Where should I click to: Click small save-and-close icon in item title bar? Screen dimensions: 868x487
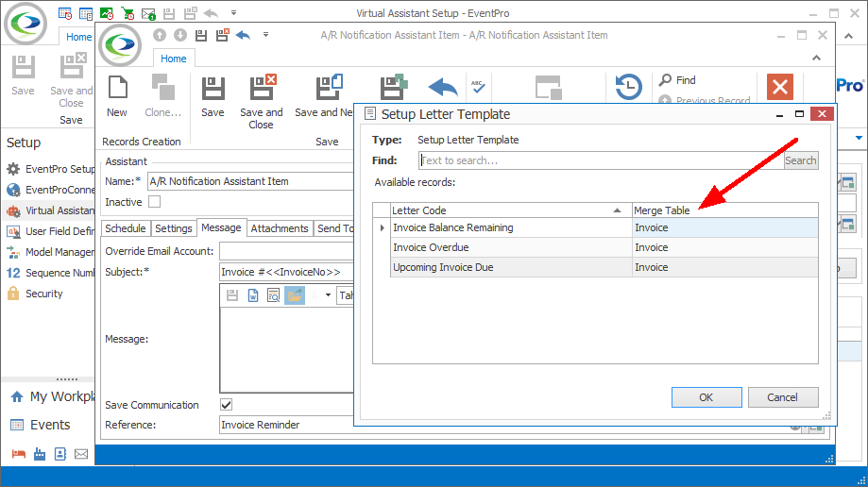[223, 35]
